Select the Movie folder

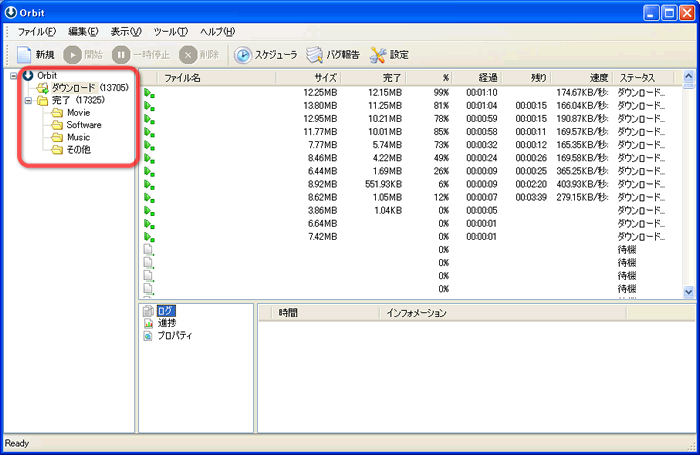click(78, 113)
